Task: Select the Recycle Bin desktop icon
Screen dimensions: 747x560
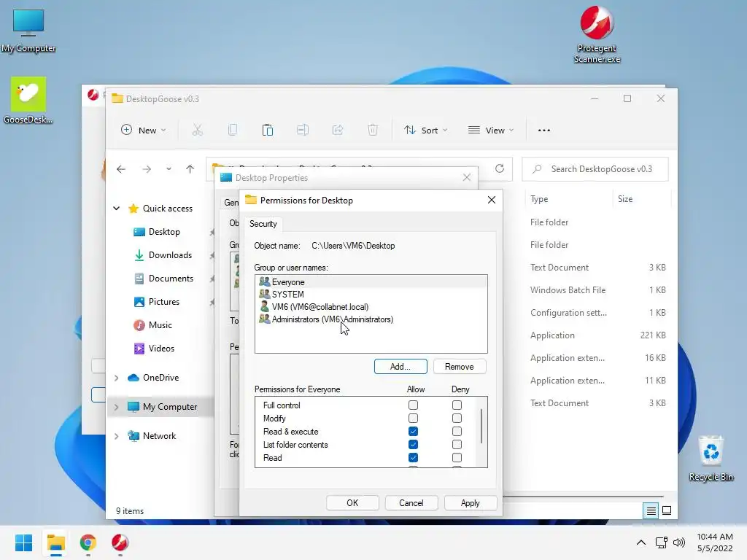Action: 711,458
